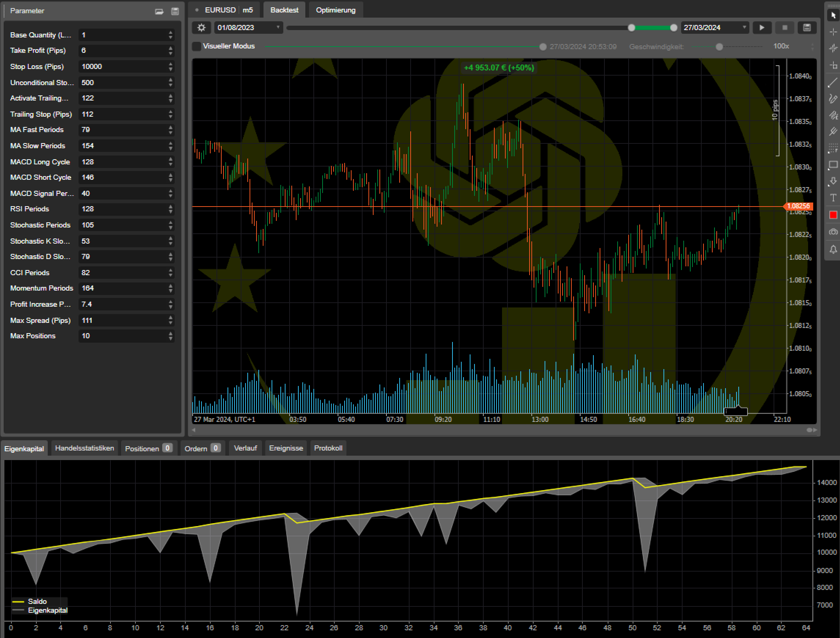840x638 pixels.
Task: Activate the crosshair tool
Action: click(x=833, y=32)
